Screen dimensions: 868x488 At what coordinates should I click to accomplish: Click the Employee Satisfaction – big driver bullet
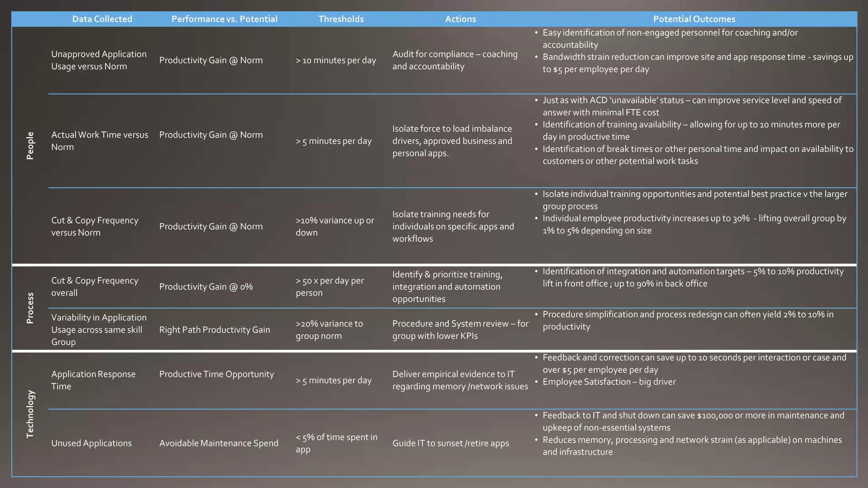click(609, 382)
